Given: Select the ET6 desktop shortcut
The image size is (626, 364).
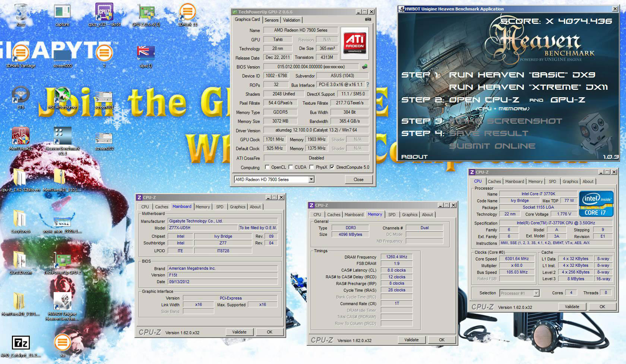Looking at the screenshot, I should pos(21,98).
